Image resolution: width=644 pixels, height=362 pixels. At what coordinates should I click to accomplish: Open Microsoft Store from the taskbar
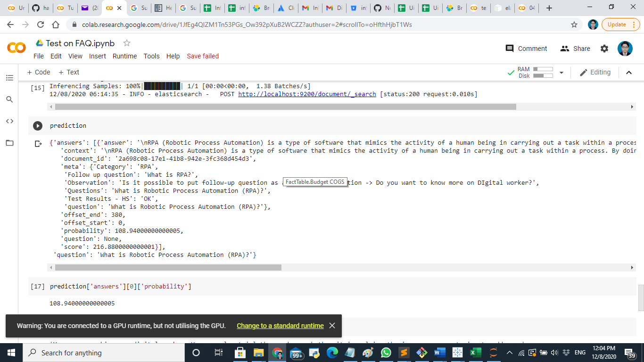(x=240, y=353)
